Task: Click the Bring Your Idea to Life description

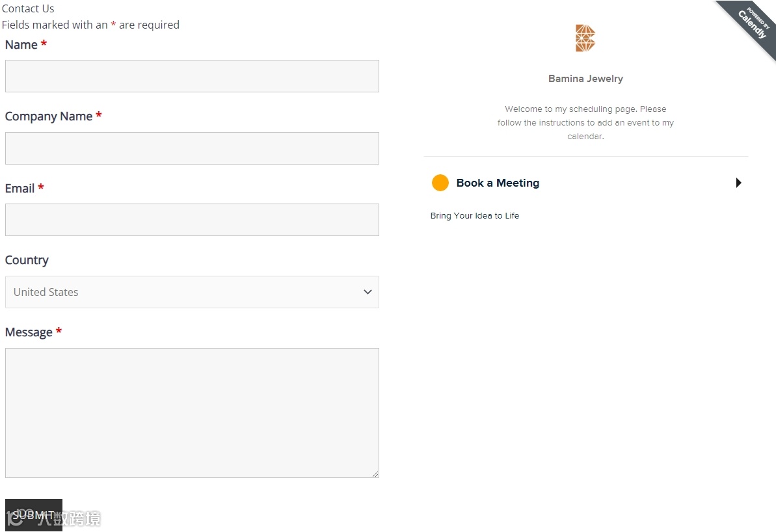Action: point(475,216)
